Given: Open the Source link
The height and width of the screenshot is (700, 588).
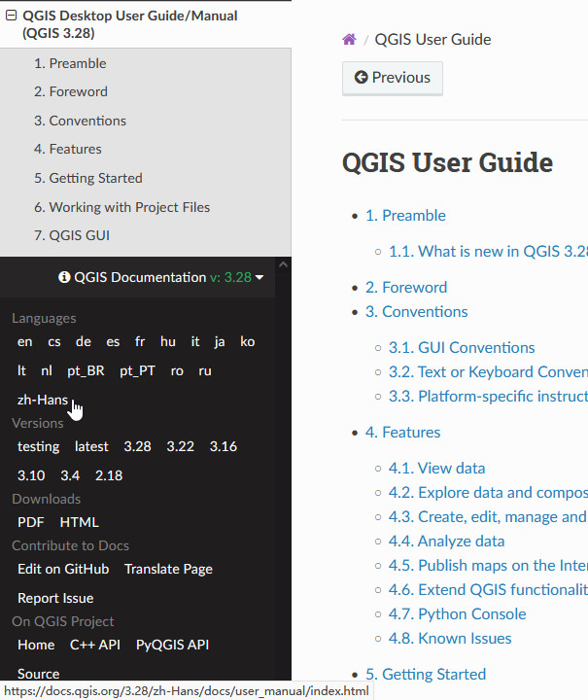Looking at the screenshot, I should 38,674.
